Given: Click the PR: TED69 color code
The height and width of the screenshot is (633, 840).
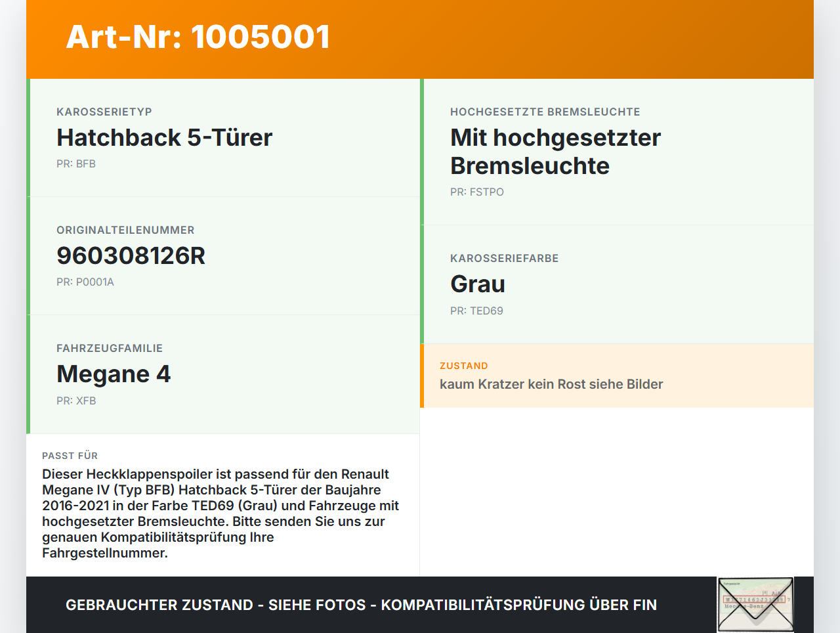Looking at the screenshot, I should click(x=476, y=311).
